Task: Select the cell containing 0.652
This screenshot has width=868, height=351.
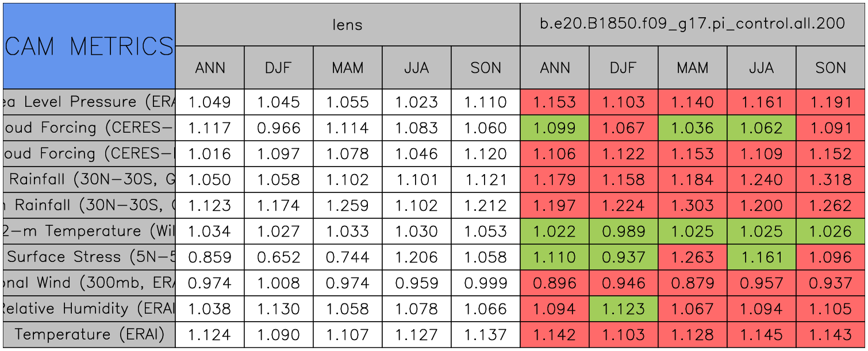Action: [x=278, y=257]
